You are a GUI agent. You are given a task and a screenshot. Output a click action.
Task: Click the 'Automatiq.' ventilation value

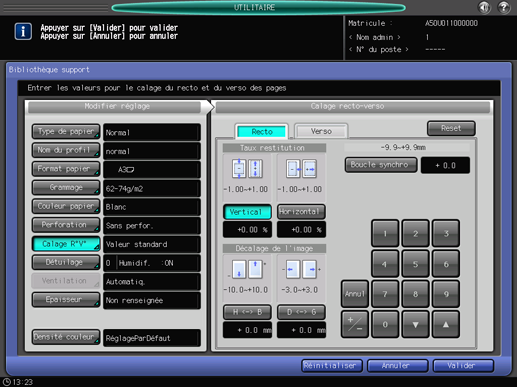coord(152,282)
